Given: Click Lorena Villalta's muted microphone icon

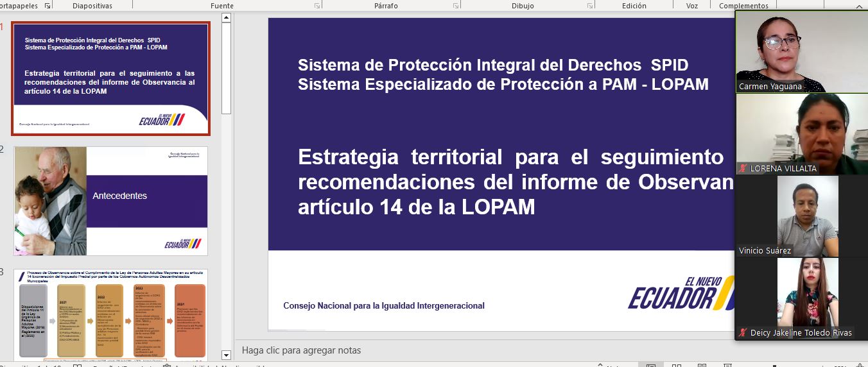Looking at the screenshot, I should 743,168.
